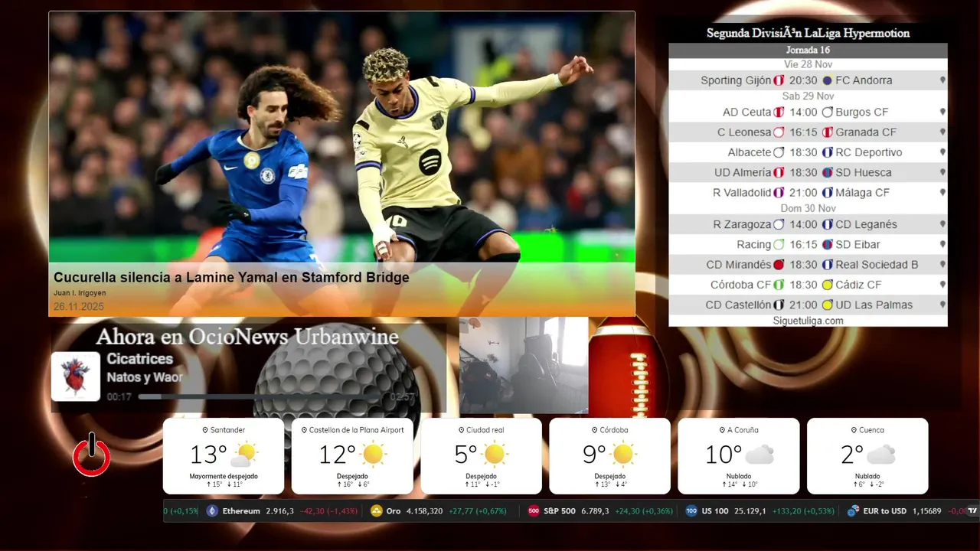Click the red power button icon
The image size is (980, 551).
coord(91,455)
